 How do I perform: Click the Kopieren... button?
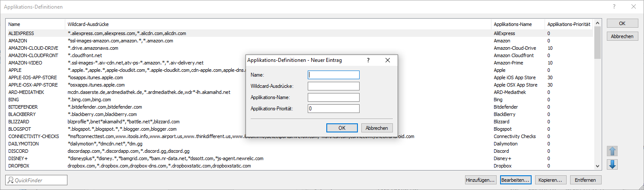550,180
